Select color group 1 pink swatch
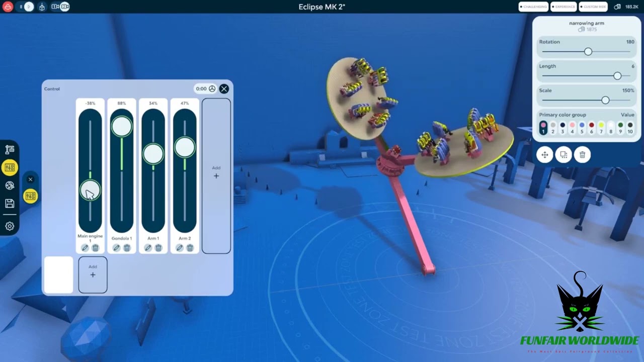Viewport: 644px width, 362px height. [543, 128]
